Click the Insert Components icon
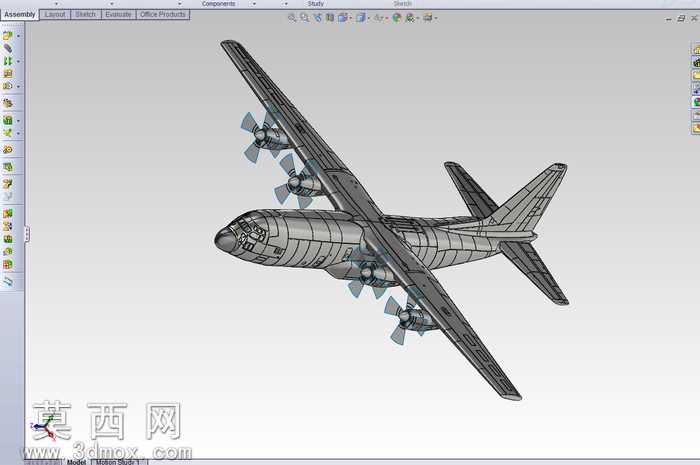 coord(8,35)
